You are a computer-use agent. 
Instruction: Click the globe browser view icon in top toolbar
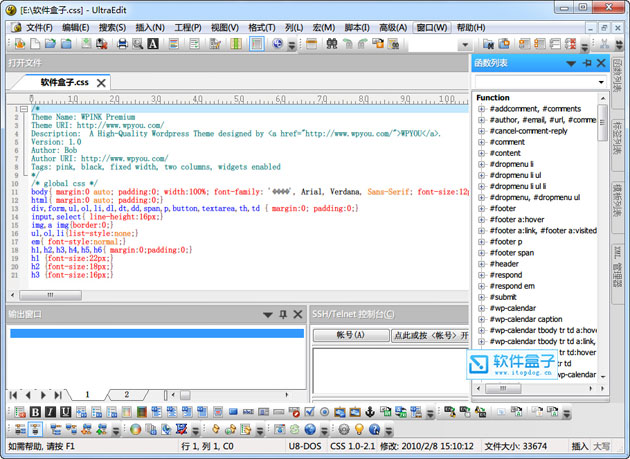point(277,43)
